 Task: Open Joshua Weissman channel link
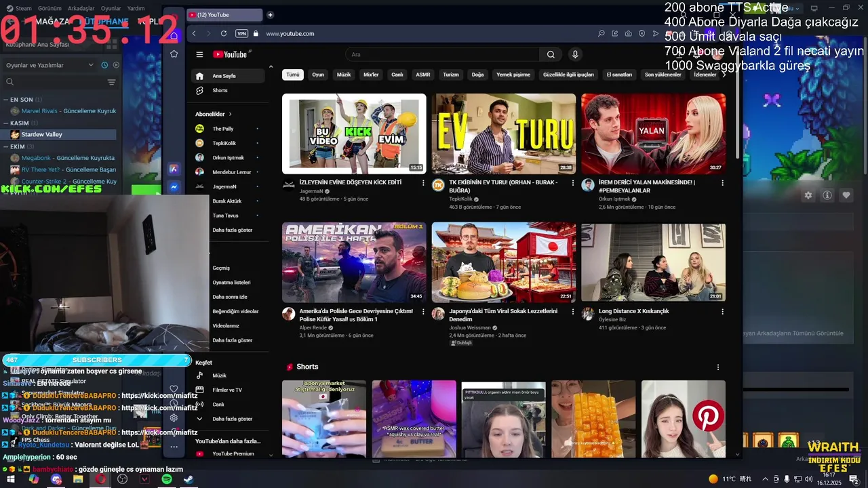(x=471, y=327)
